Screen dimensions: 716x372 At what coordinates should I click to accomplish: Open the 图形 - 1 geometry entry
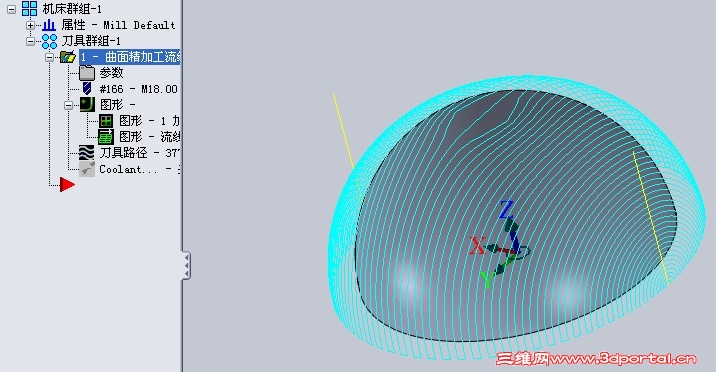click(x=149, y=121)
